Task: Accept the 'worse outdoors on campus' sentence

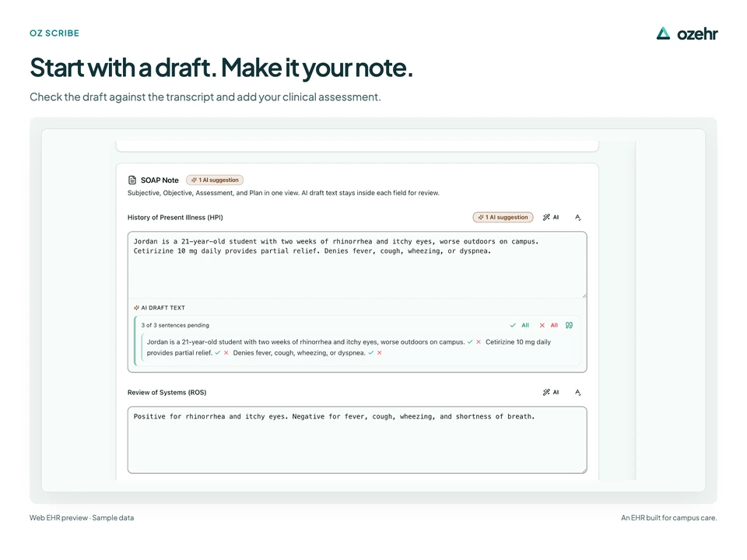Action: point(470,342)
